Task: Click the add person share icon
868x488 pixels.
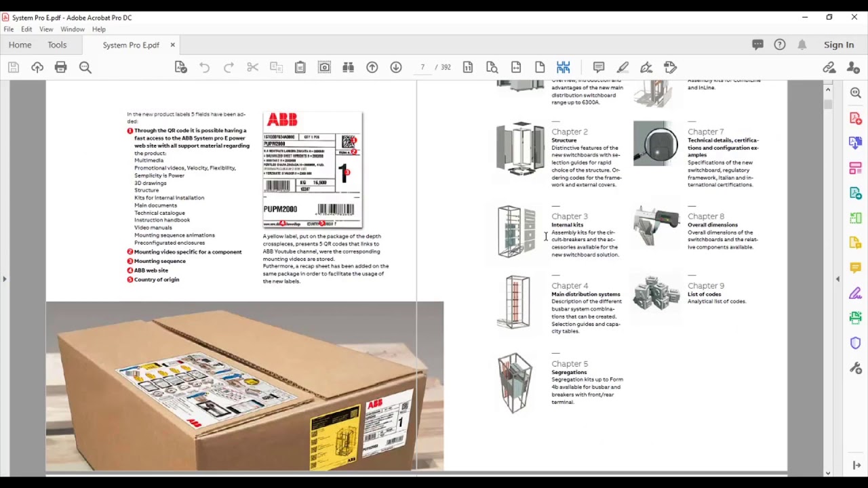Action: tap(854, 67)
